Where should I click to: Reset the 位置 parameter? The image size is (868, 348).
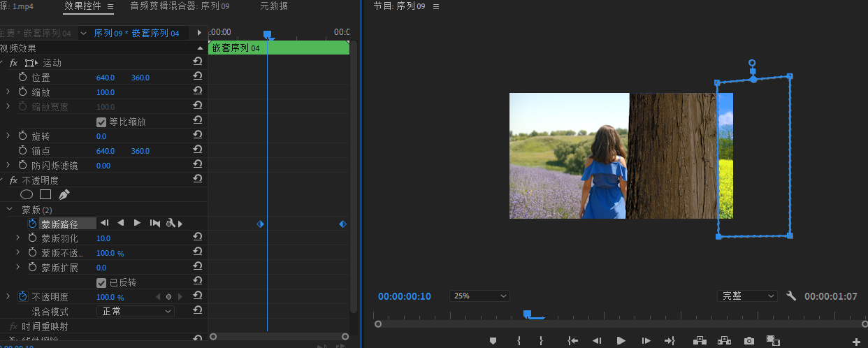198,78
